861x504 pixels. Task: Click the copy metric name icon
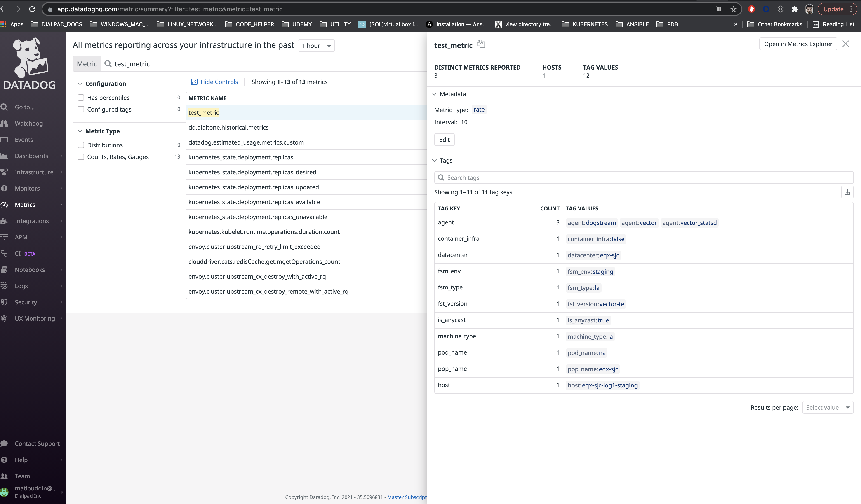(x=481, y=44)
